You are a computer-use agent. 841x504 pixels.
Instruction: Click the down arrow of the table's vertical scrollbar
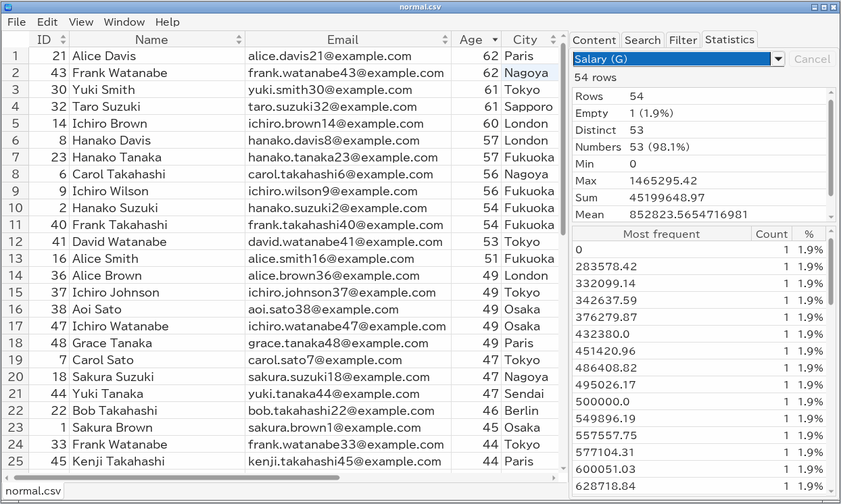coord(563,468)
